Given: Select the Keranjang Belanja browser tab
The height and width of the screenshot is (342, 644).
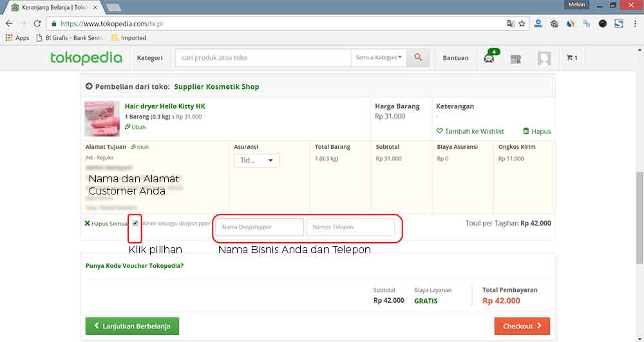Looking at the screenshot, I should (x=54, y=7).
